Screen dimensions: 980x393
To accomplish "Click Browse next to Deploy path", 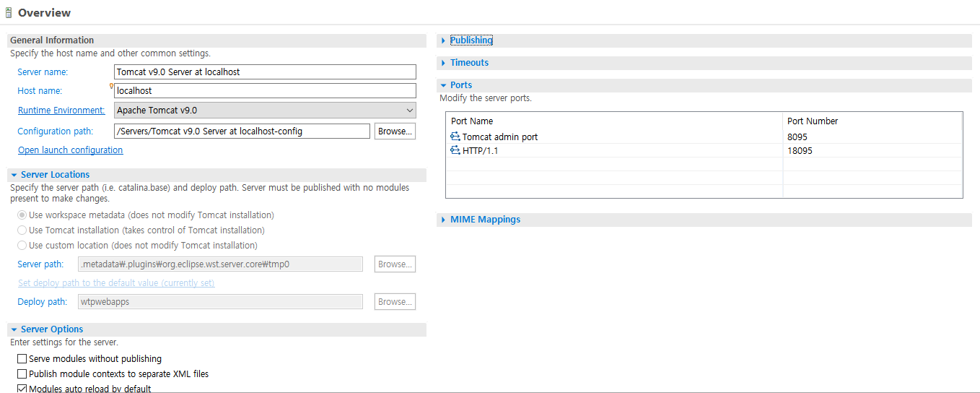I will point(395,302).
